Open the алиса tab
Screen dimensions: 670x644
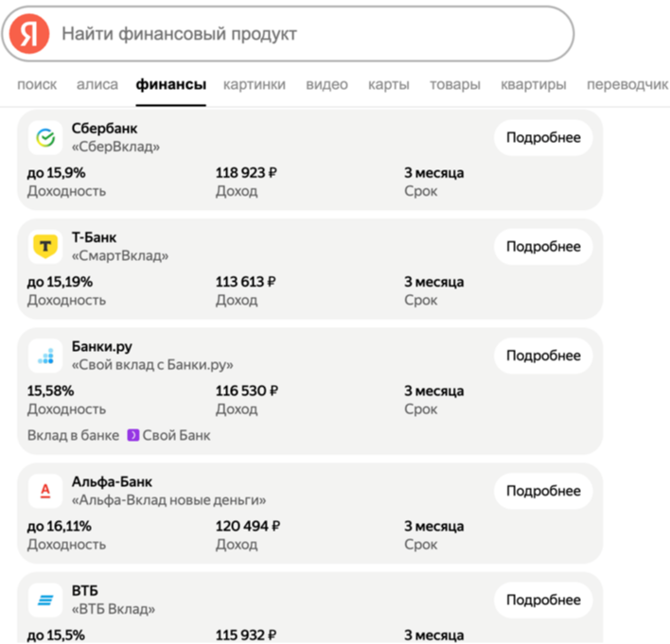[x=97, y=84]
